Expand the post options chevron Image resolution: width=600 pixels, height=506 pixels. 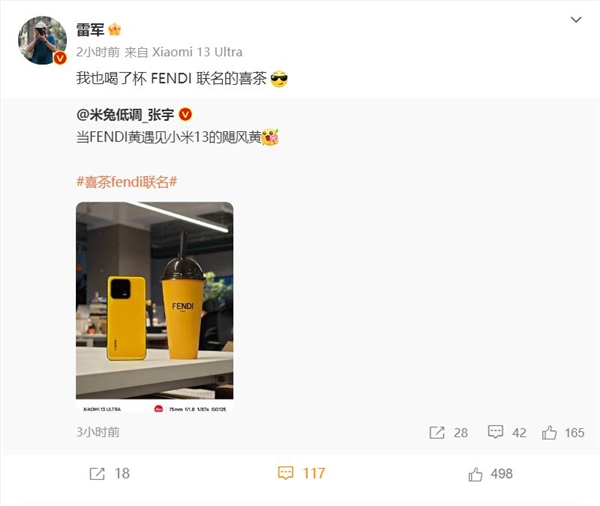[x=576, y=20]
